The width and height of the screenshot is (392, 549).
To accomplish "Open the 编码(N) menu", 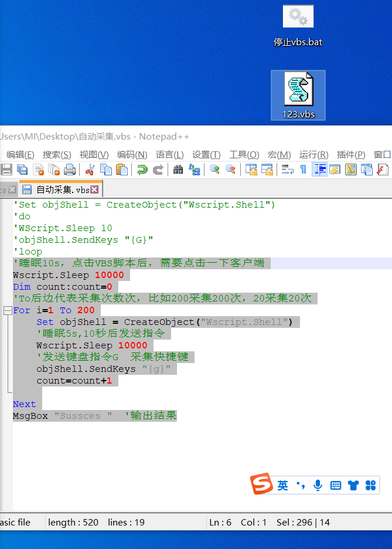I will pos(132,155).
